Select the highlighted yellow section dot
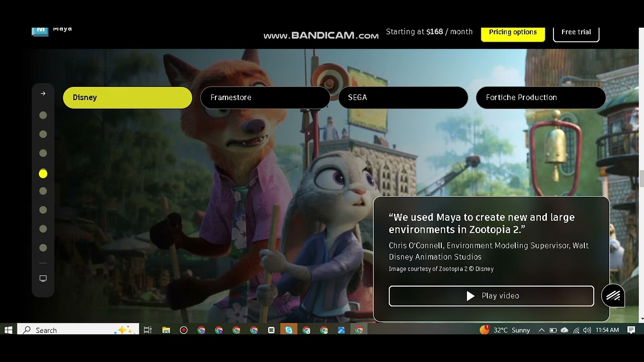Image resolution: width=644 pixels, height=362 pixels. click(x=43, y=173)
